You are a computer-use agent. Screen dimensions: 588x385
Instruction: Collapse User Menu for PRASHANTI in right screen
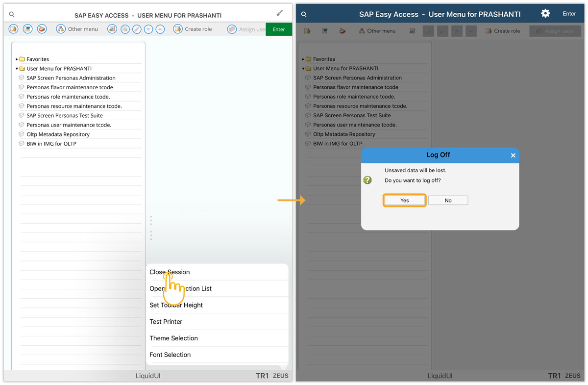303,69
